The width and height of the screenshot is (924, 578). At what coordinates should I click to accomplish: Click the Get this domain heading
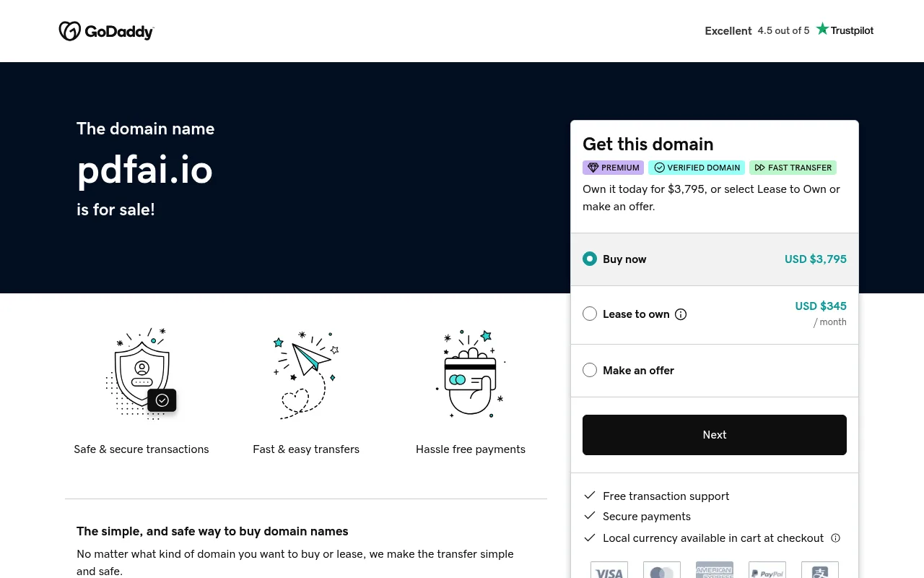[x=648, y=144]
